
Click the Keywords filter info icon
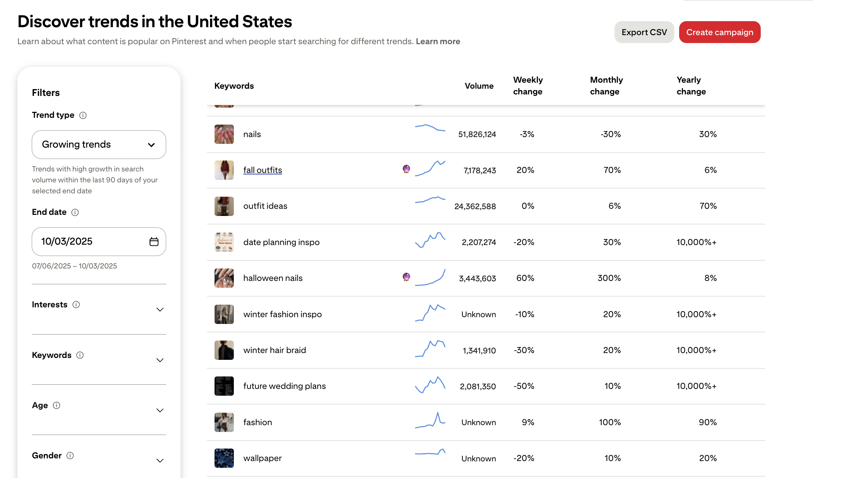(x=80, y=355)
